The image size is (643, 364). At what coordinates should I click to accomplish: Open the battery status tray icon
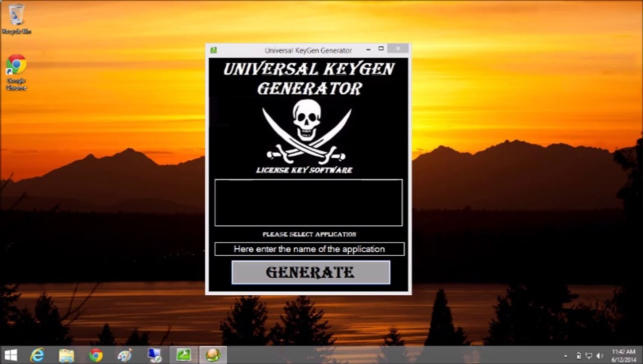578,356
